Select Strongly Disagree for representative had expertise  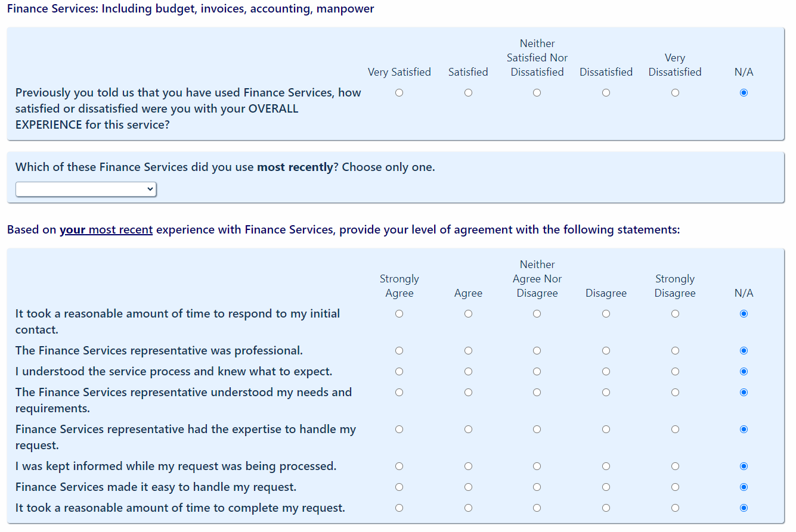pos(675,430)
